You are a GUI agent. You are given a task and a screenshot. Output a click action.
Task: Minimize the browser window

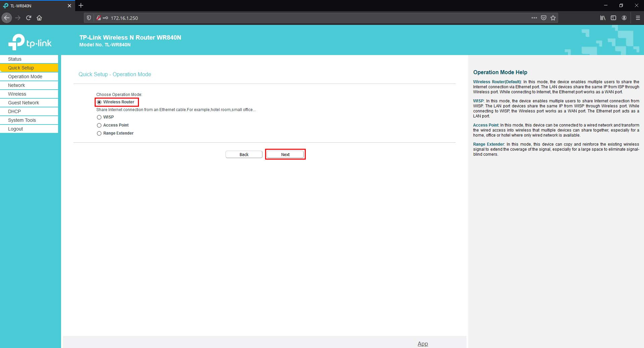606,5
